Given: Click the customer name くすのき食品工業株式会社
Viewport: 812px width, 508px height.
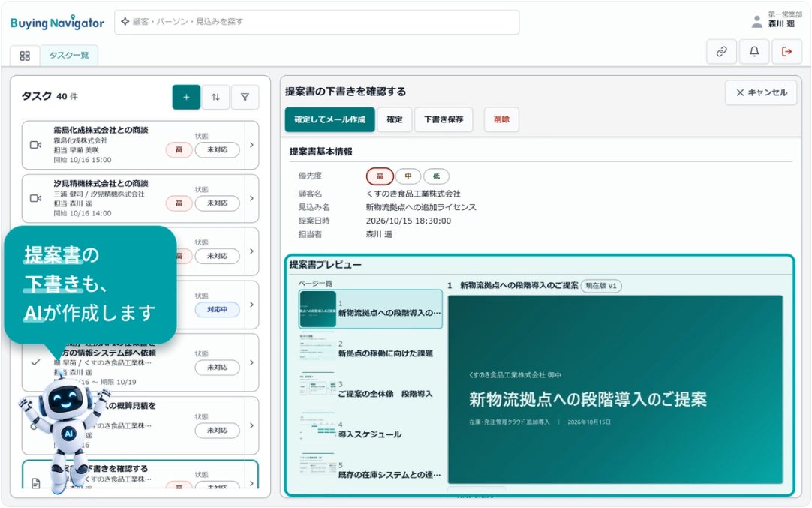Looking at the screenshot, I should [414, 194].
